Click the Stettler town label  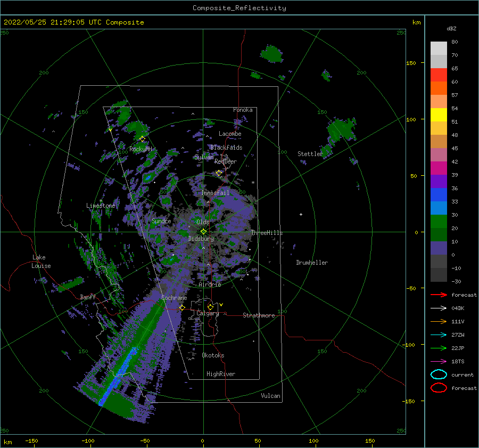310,154
